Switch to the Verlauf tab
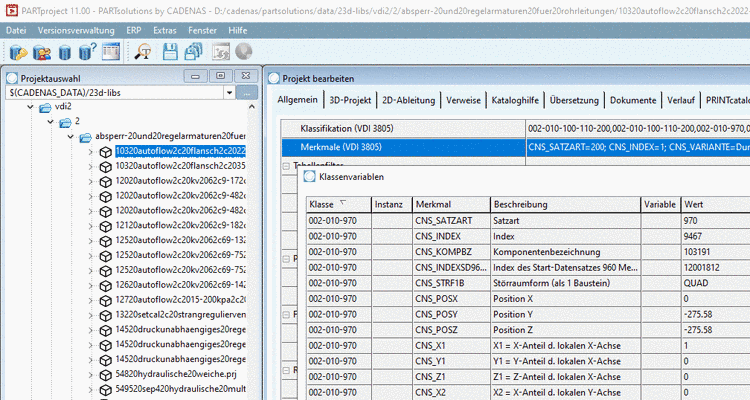750x400 pixels. point(681,100)
